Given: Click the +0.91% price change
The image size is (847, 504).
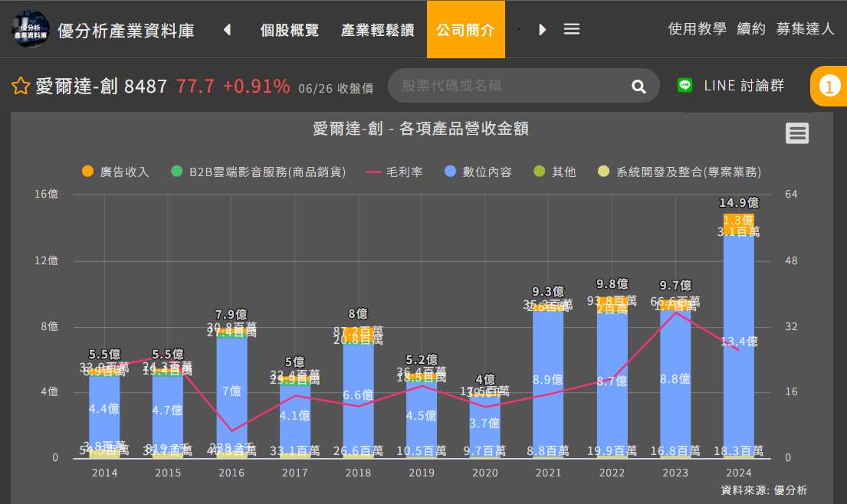Looking at the screenshot, I should click(x=257, y=86).
